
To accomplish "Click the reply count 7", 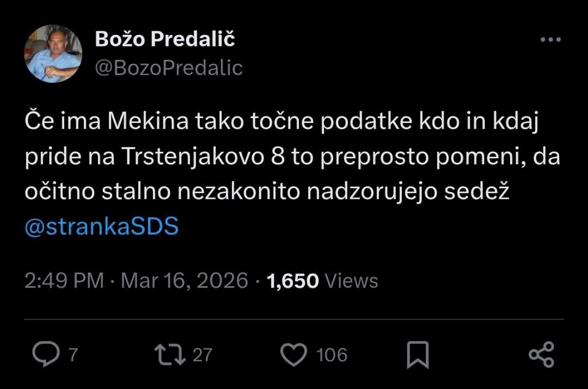I will pyautogui.click(x=73, y=355).
